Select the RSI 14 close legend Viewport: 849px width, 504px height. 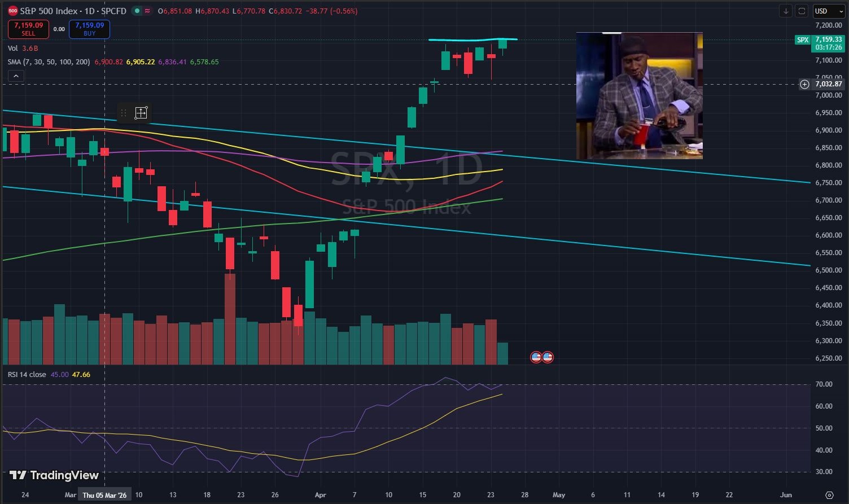[27, 374]
